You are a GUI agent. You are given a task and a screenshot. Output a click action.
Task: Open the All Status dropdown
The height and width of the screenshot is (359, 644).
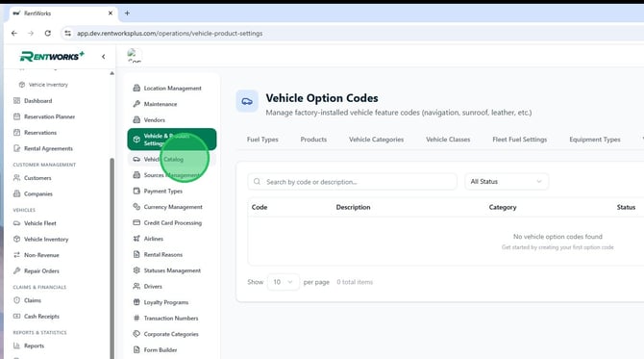click(x=507, y=182)
